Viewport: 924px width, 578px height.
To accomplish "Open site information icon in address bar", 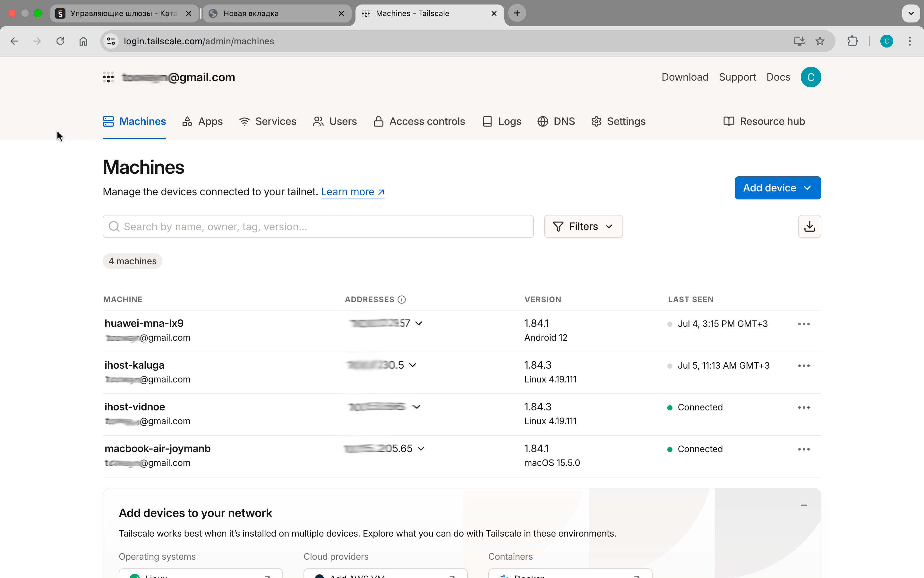I will (111, 41).
